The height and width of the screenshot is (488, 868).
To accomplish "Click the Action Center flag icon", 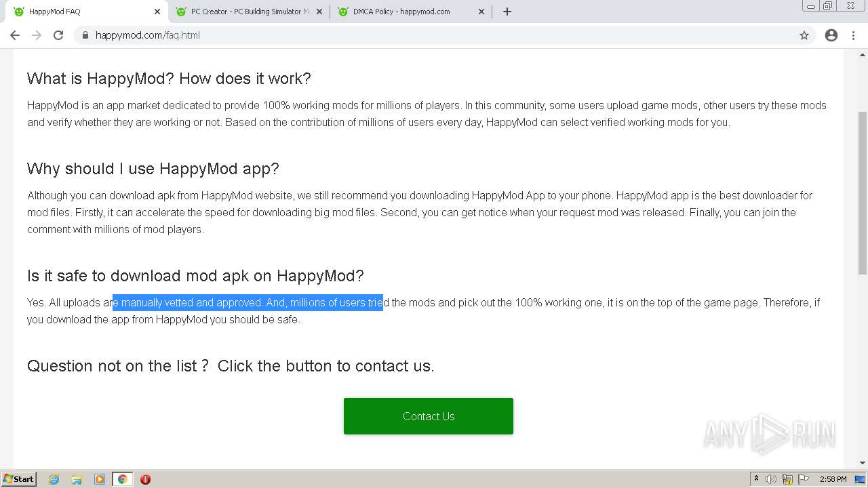I will [804, 479].
